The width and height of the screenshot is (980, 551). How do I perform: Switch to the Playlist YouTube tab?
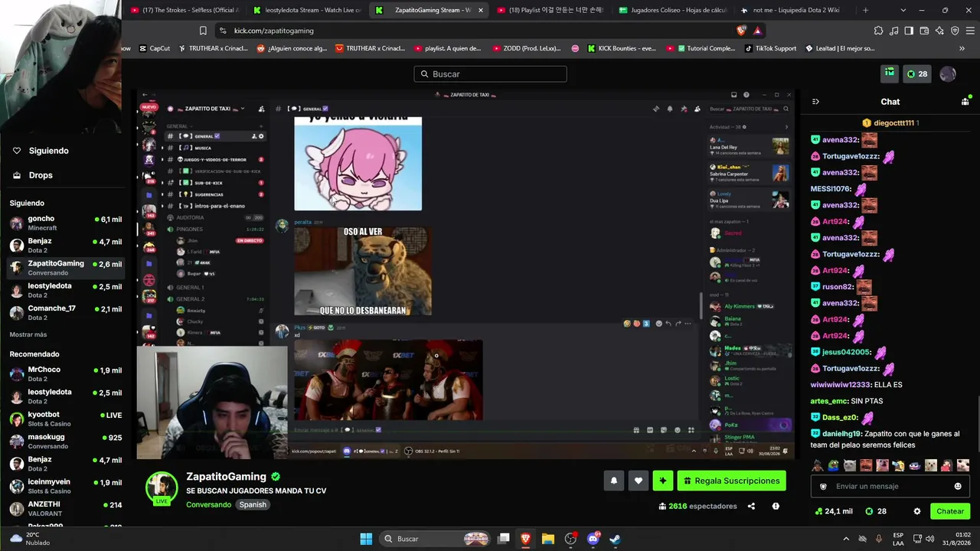(x=550, y=10)
